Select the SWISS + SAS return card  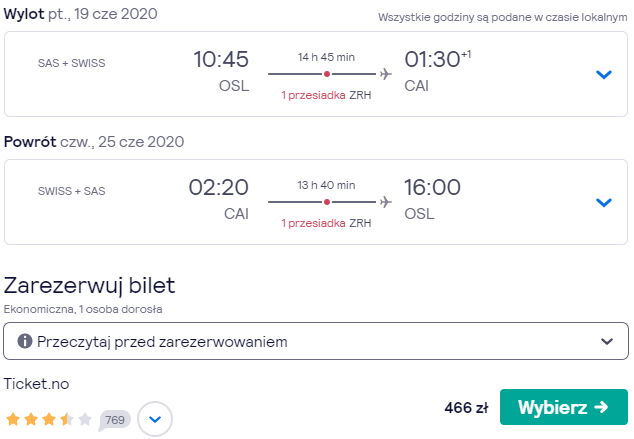(x=316, y=202)
